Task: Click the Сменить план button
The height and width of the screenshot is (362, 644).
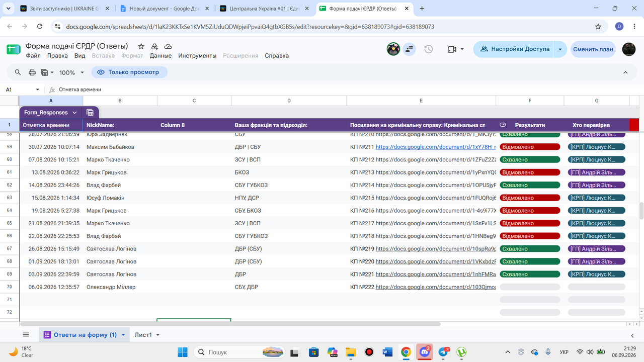Action: point(593,49)
